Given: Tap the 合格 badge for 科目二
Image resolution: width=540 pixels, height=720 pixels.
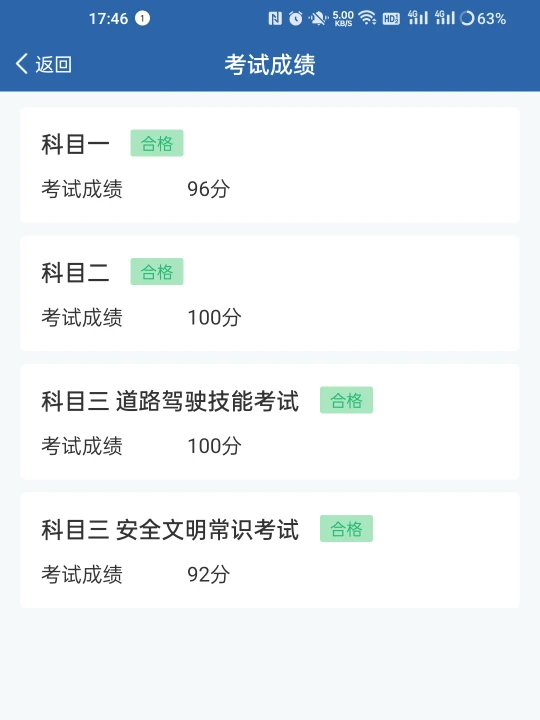Looking at the screenshot, I should (x=157, y=272).
